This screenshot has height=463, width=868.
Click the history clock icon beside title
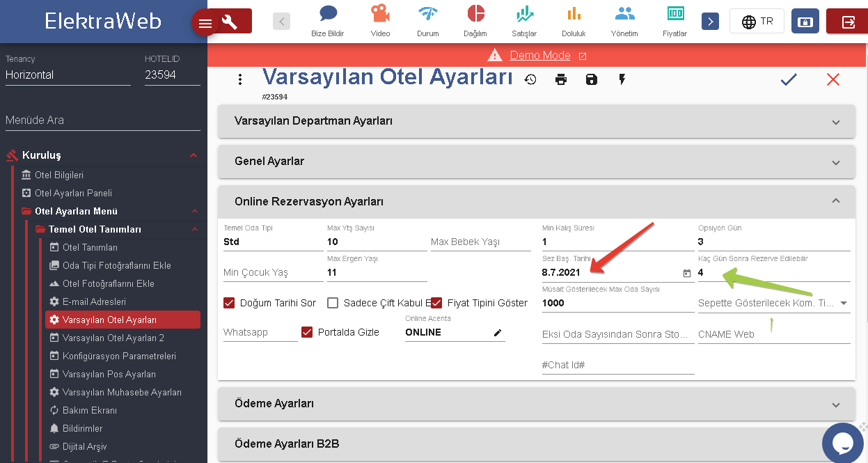tap(530, 79)
